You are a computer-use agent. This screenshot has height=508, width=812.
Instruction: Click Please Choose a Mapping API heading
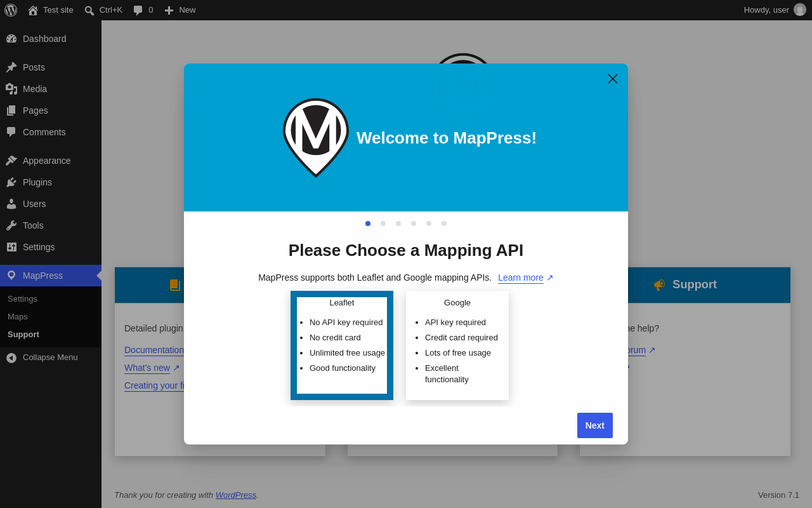pyautogui.click(x=406, y=250)
